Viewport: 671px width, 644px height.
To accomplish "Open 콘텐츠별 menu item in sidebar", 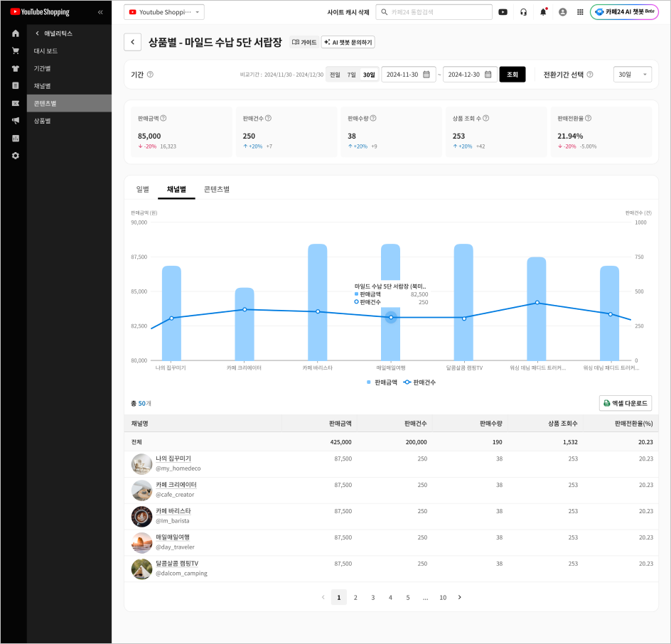I will [69, 103].
